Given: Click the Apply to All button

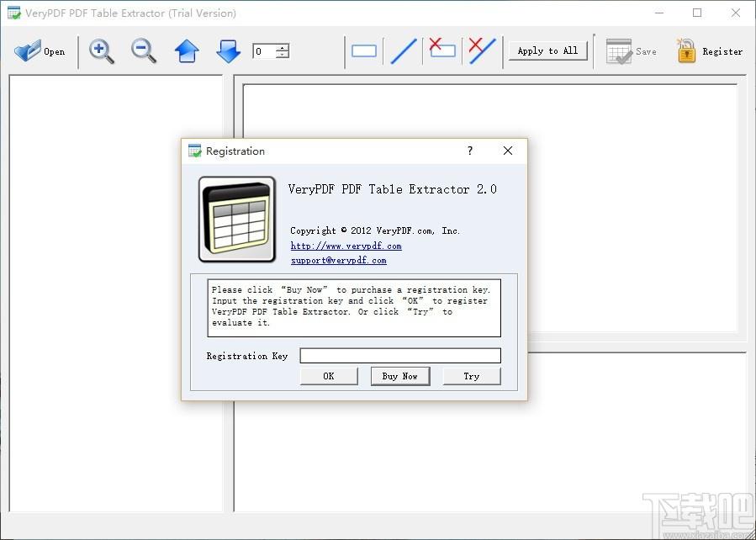Looking at the screenshot, I should [x=547, y=50].
